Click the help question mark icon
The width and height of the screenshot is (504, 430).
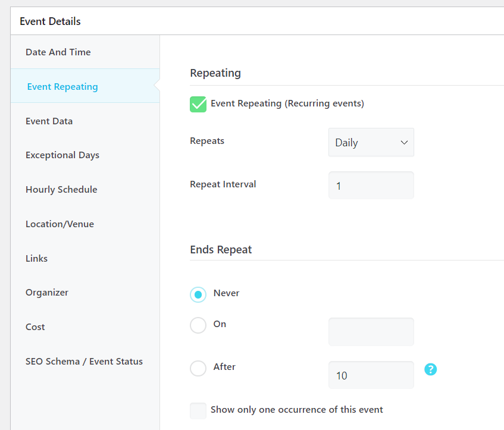point(430,369)
